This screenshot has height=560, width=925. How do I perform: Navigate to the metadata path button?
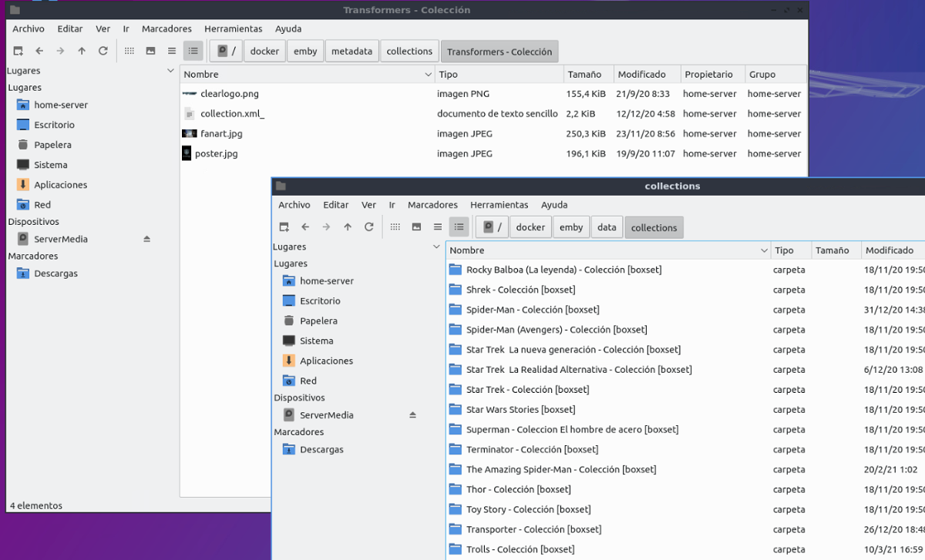tap(351, 51)
